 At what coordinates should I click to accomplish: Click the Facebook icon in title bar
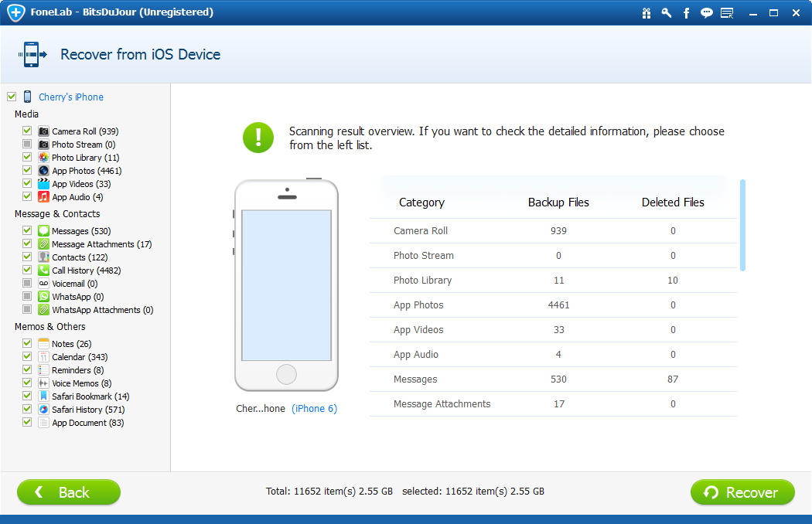[x=686, y=13]
